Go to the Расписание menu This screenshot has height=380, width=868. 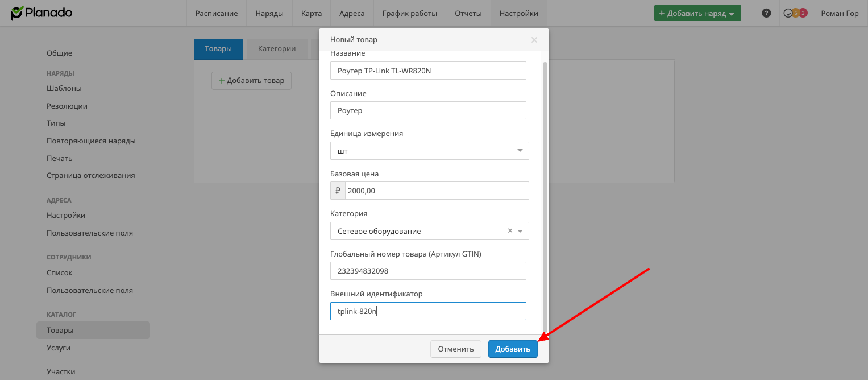click(x=217, y=13)
